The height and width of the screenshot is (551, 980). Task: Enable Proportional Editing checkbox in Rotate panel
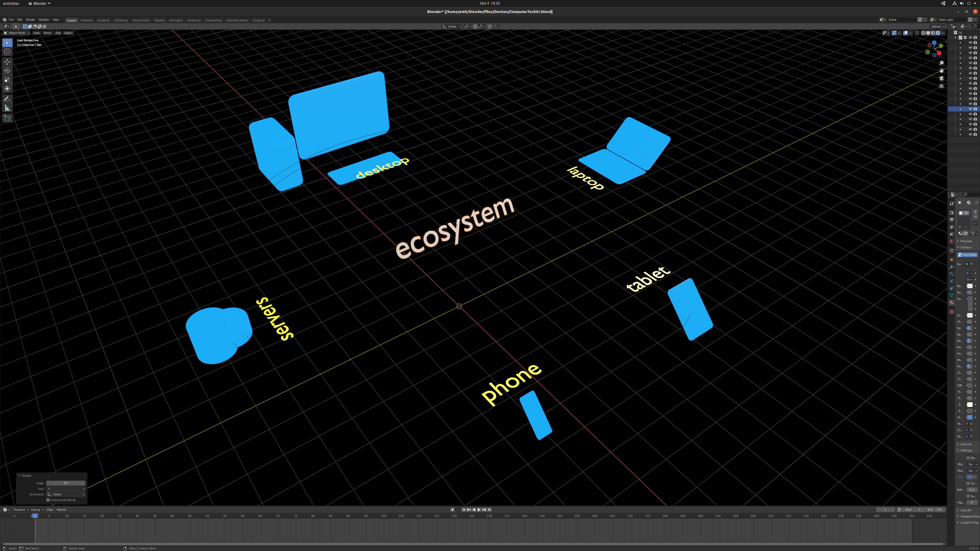point(48,500)
